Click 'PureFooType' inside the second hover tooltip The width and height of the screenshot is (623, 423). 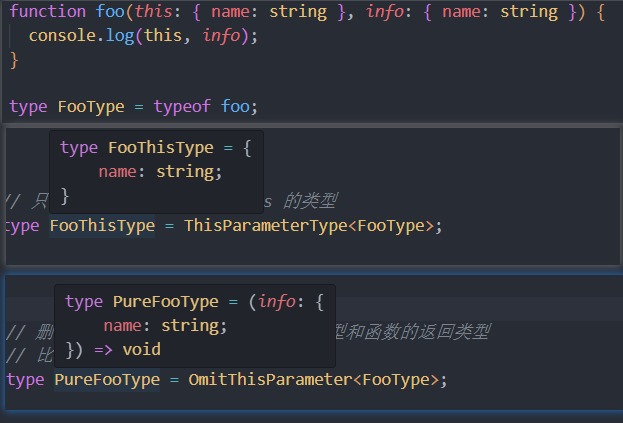[x=166, y=301]
